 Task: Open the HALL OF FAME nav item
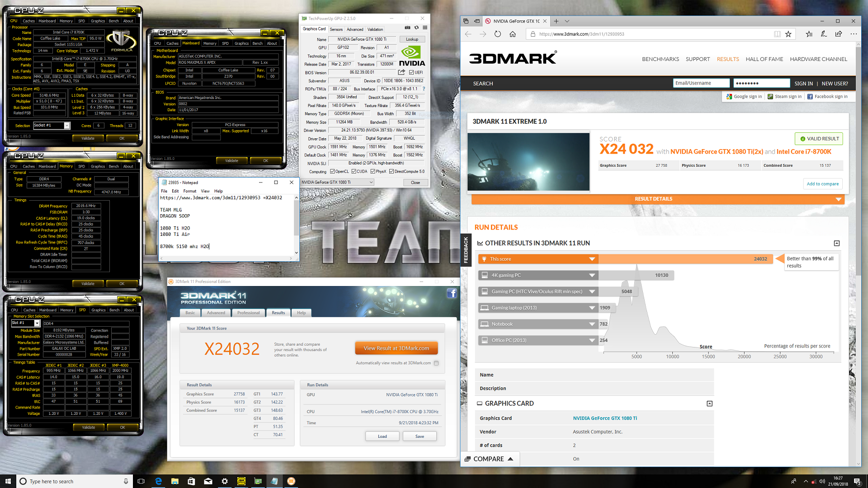point(764,59)
